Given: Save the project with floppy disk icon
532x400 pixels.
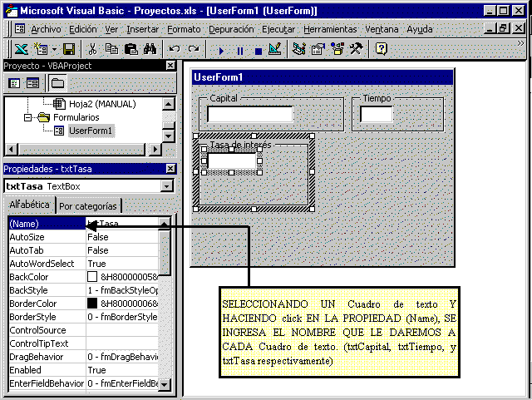Looking at the screenshot, I should [69, 50].
